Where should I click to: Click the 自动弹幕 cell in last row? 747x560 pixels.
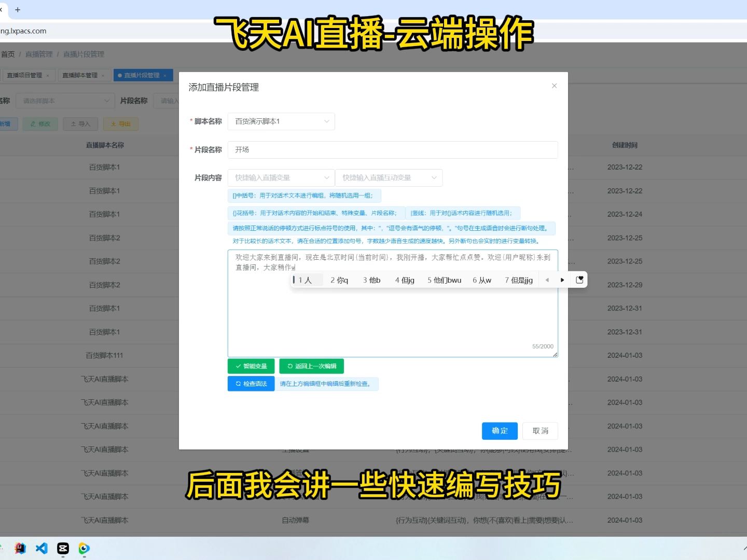click(x=295, y=521)
